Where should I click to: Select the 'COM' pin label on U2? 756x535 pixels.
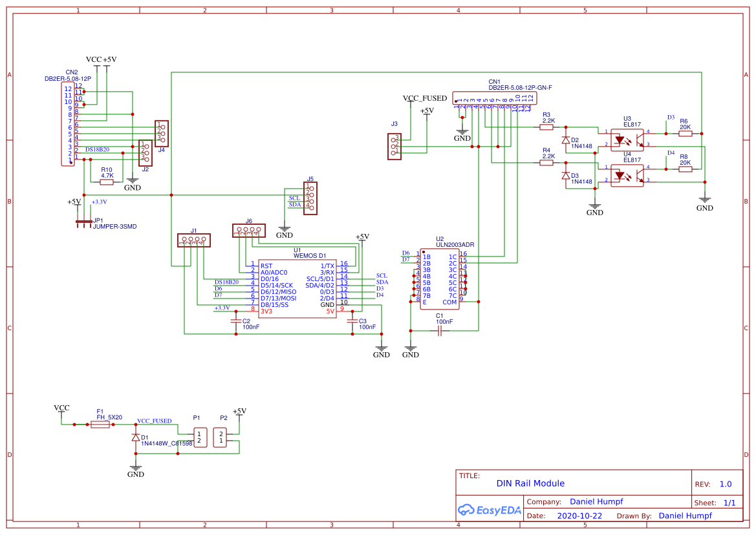click(x=449, y=302)
